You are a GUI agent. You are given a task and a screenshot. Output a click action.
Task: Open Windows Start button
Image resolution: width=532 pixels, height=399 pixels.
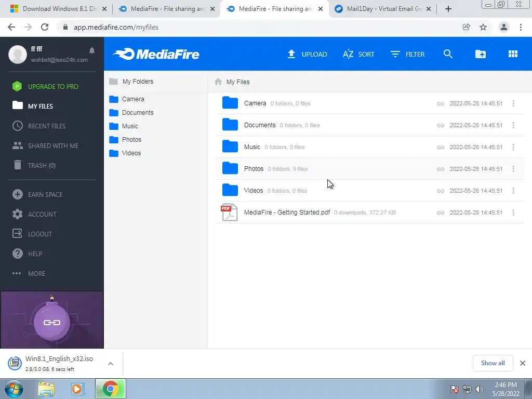[x=14, y=389]
